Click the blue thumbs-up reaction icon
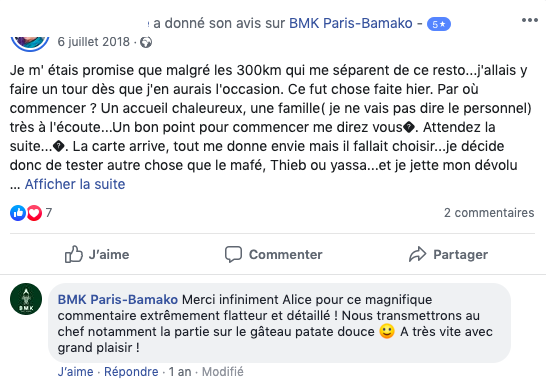 click(x=18, y=212)
